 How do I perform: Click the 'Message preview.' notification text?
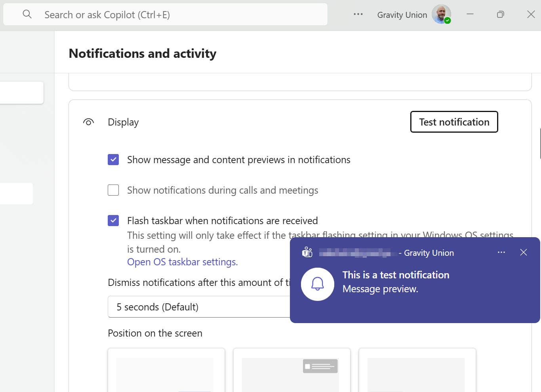click(380, 289)
